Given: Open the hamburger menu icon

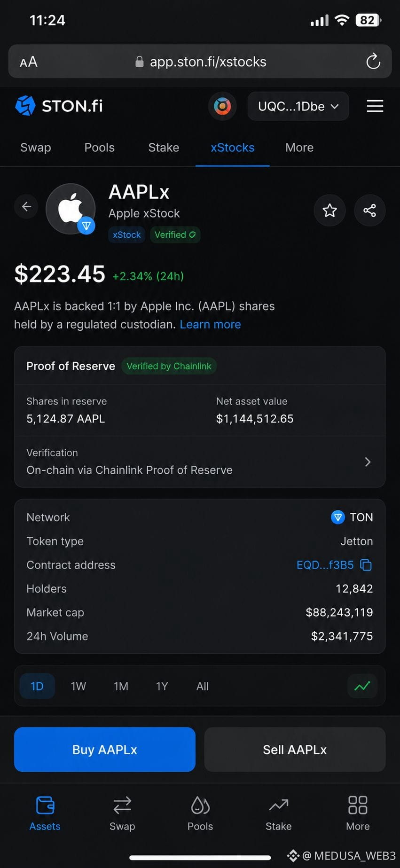Looking at the screenshot, I should (375, 106).
